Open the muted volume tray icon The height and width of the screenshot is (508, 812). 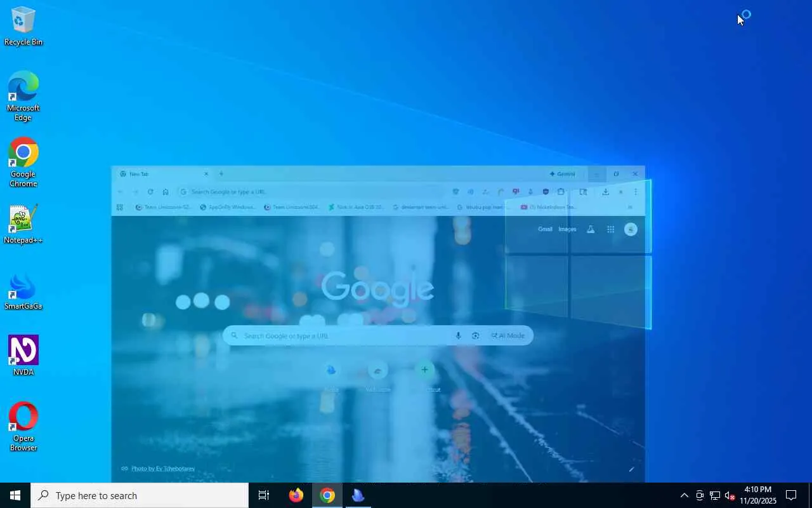coord(730,495)
